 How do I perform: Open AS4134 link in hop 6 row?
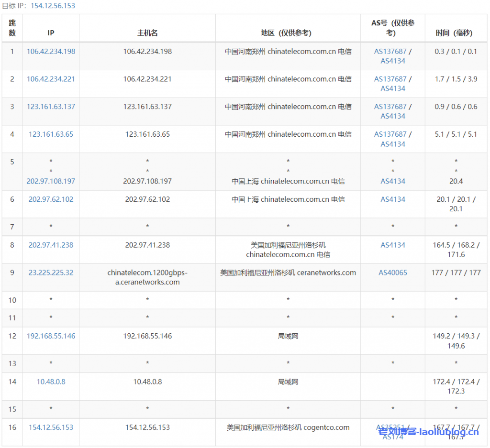tap(393, 199)
